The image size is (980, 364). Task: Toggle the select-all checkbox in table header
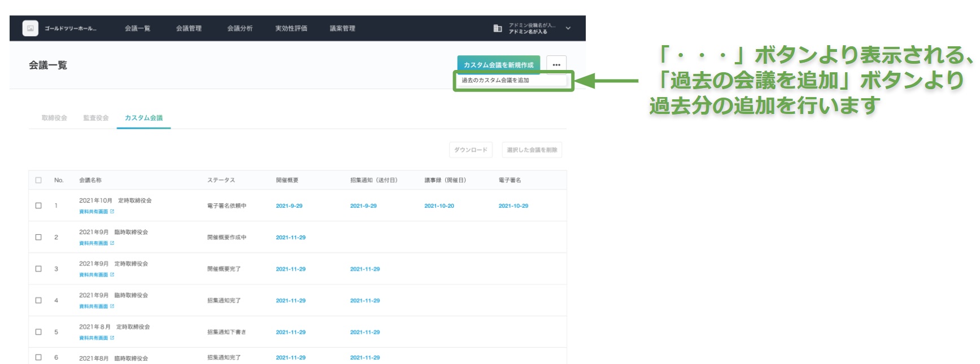click(38, 180)
